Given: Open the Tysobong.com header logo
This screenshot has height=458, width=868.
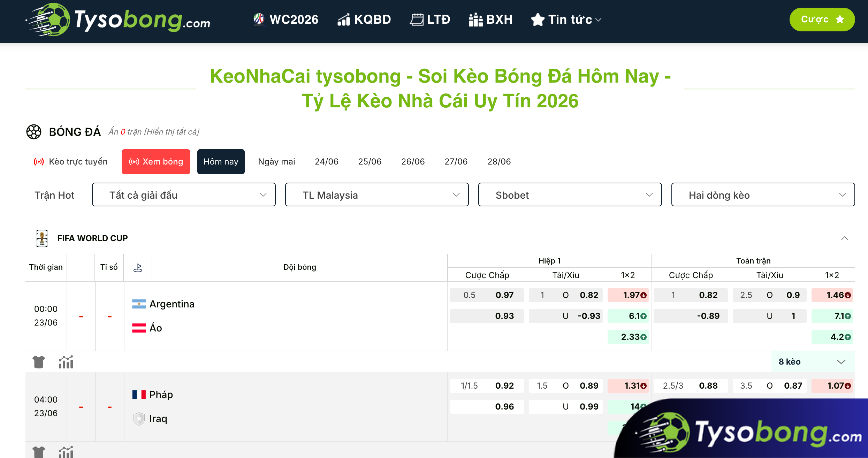Looking at the screenshot, I should (118, 20).
